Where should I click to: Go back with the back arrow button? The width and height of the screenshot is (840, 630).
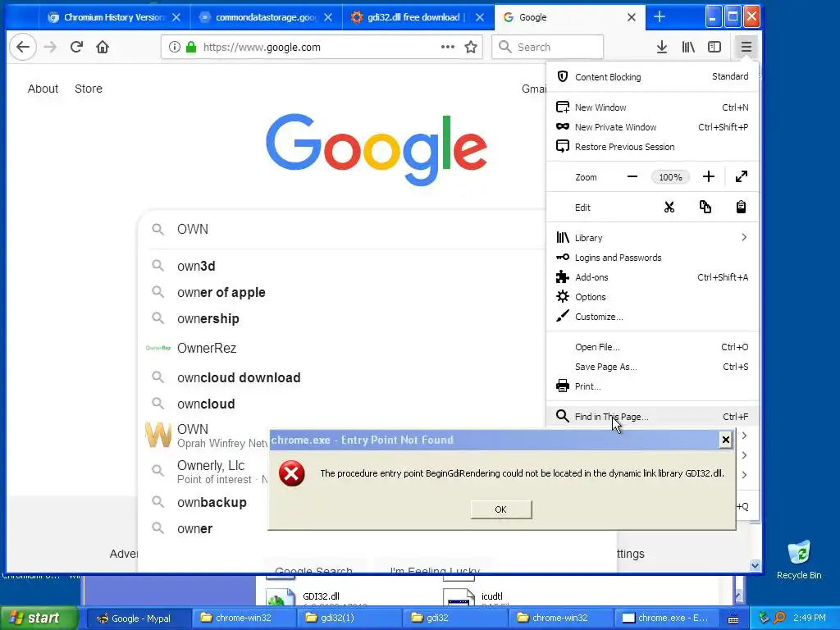(x=23, y=47)
